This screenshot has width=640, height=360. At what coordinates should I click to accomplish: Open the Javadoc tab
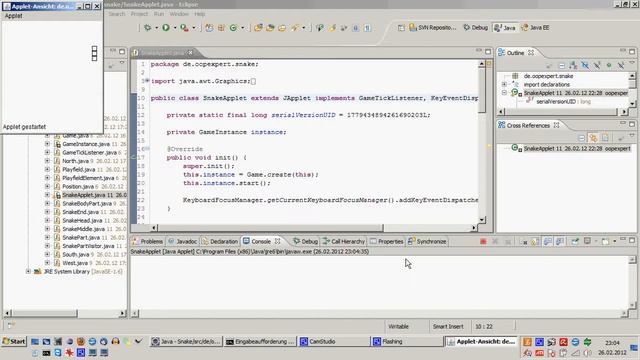182,242
